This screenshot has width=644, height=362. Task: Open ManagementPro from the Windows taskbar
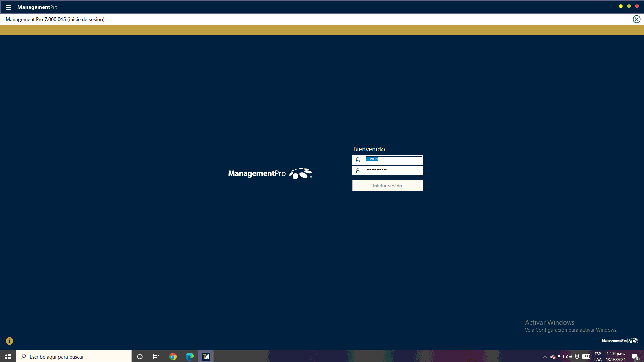click(206, 356)
